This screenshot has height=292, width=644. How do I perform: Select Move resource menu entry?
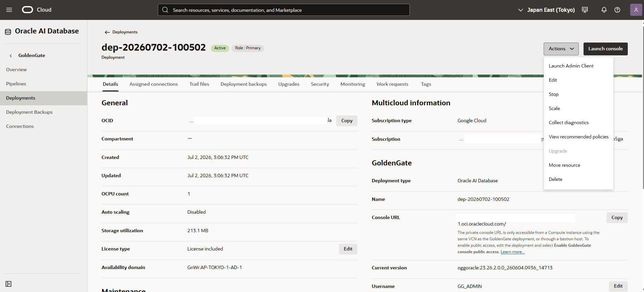578,165
